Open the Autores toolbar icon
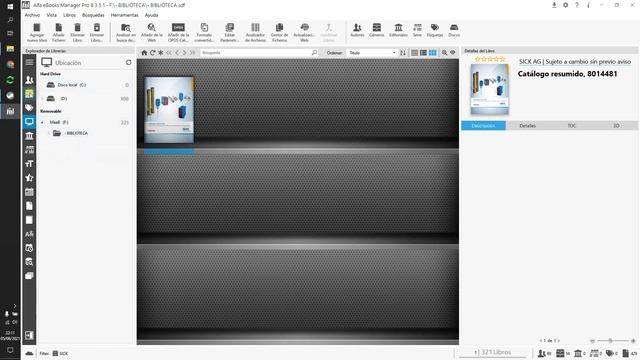640x360 pixels. tap(357, 30)
